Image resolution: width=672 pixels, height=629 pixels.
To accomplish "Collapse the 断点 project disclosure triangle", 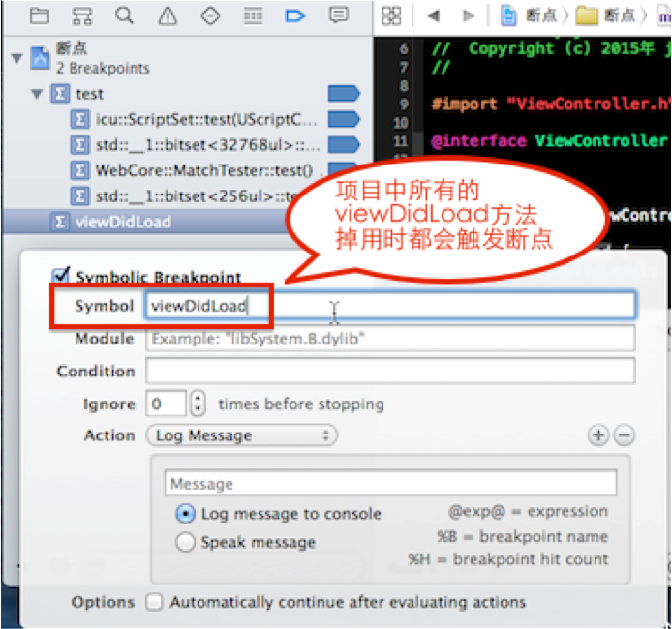I will 16,59.
